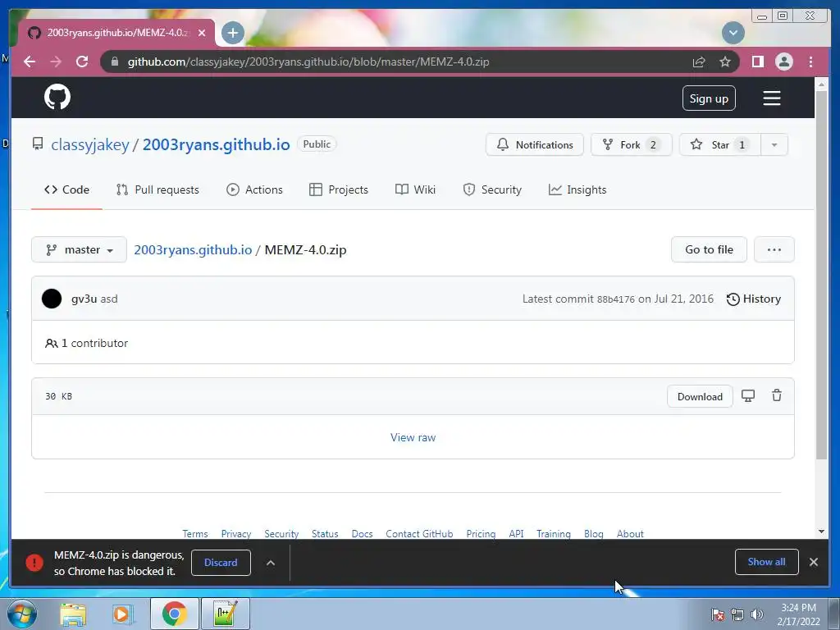The height and width of the screenshot is (630, 840).
Task: Click the scrollbar down arrow
Action: click(821, 532)
